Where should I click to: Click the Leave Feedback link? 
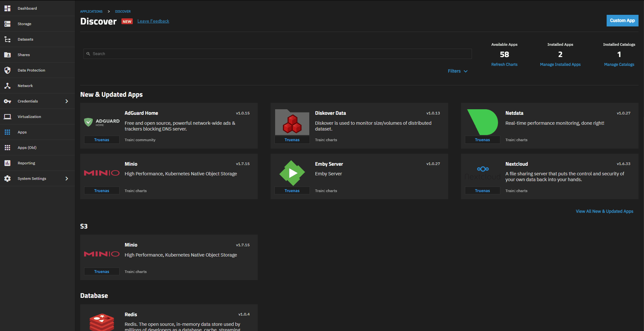pos(153,21)
